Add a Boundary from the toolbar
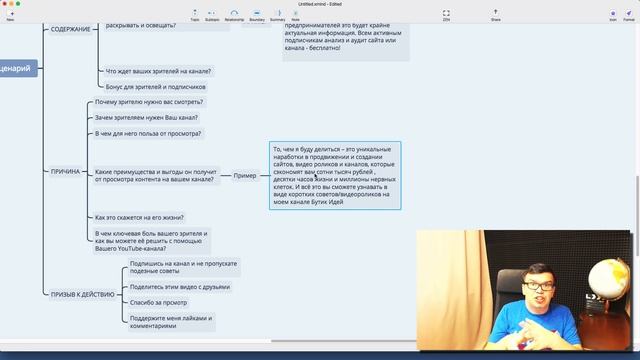Viewport: 640px width, 360px height. (257, 16)
